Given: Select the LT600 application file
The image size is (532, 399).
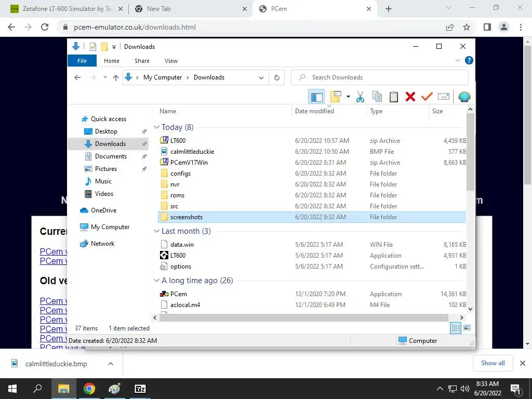Looking at the screenshot, I should coord(312,255).
